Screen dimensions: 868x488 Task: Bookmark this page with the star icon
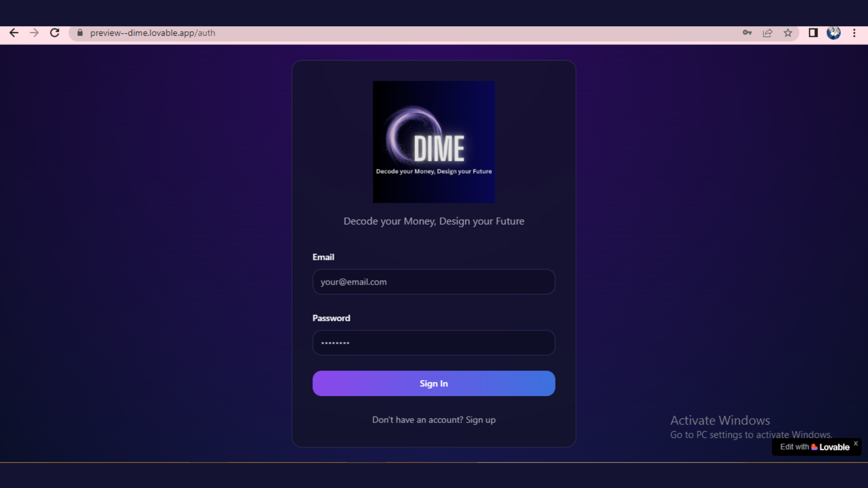[788, 33]
